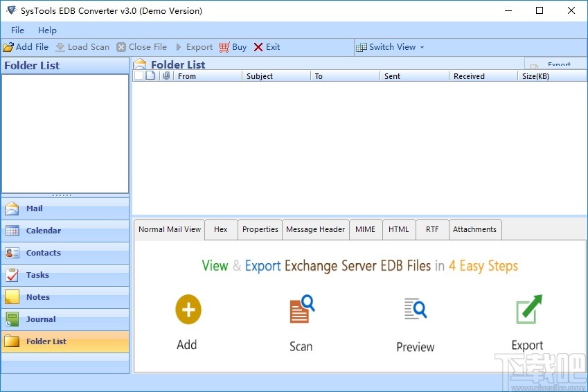This screenshot has width=588, height=392.
Task: Click the Journal navigation label
Action: 41,319
